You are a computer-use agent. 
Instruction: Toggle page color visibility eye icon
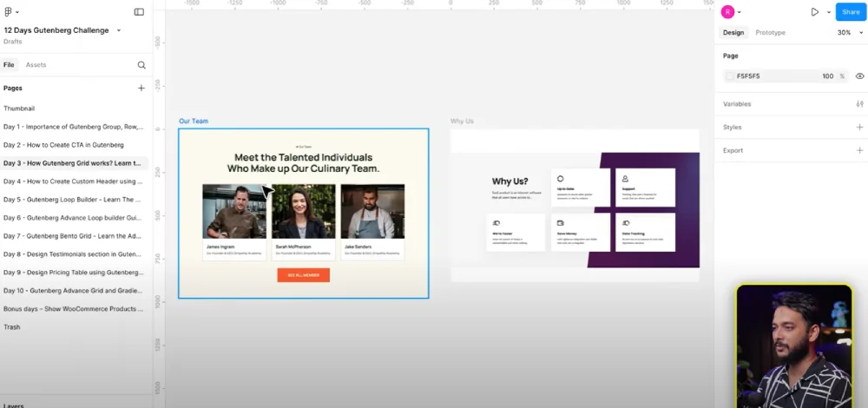tap(859, 76)
